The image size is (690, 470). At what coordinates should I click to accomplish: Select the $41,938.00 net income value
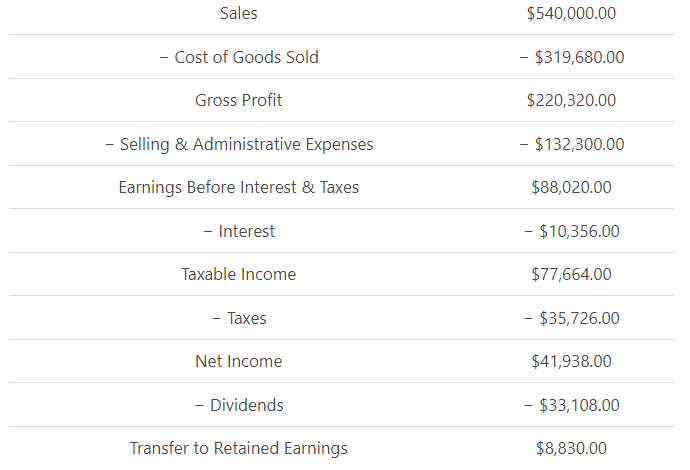click(571, 361)
